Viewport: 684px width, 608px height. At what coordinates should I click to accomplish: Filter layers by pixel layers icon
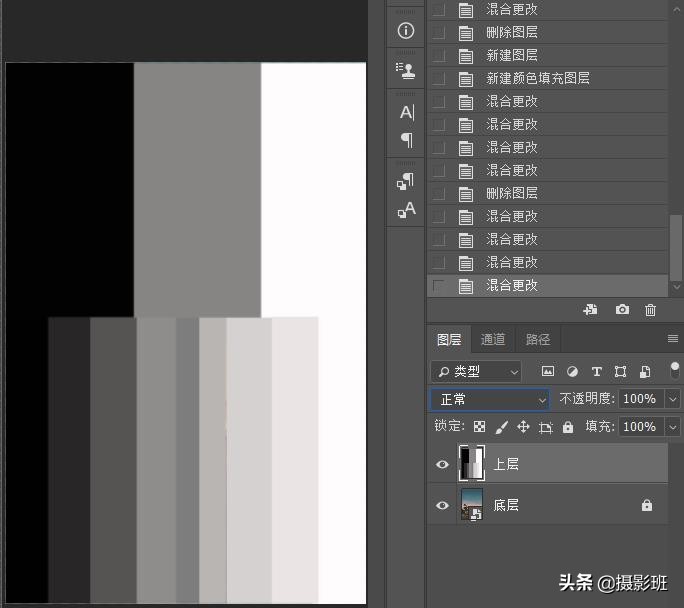click(x=548, y=371)
